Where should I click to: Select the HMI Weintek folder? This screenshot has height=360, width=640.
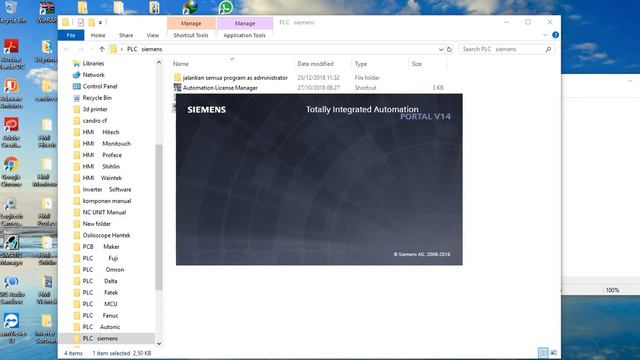(102, 178)
